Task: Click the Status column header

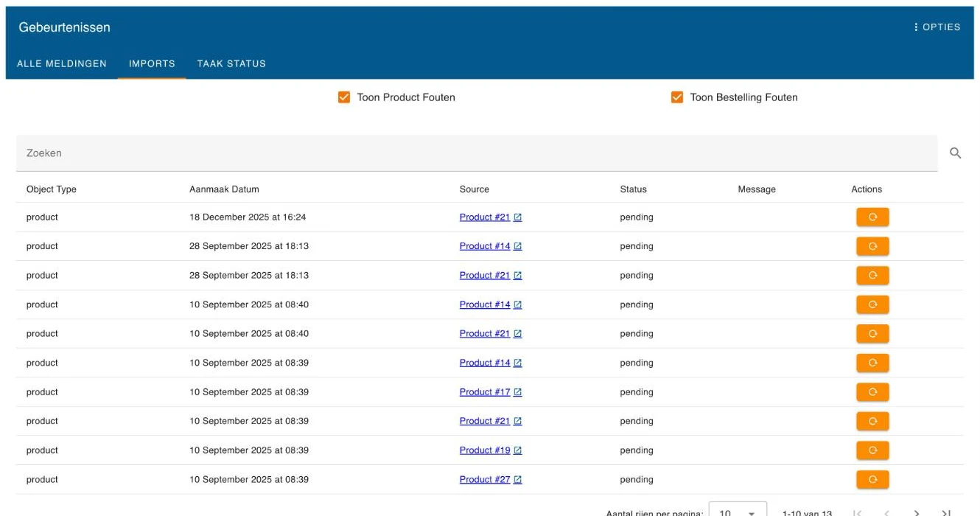Action: click(634, 189)
